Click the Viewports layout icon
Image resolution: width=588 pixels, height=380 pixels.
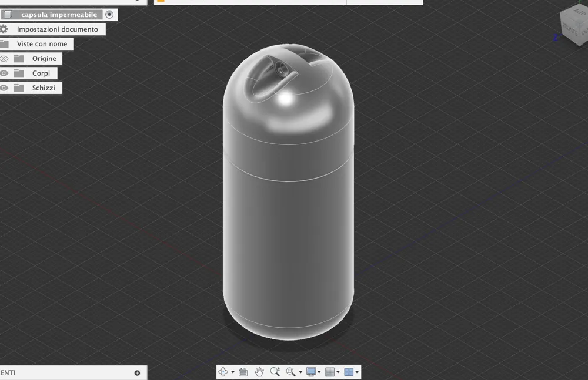click(x=349, y=372)
